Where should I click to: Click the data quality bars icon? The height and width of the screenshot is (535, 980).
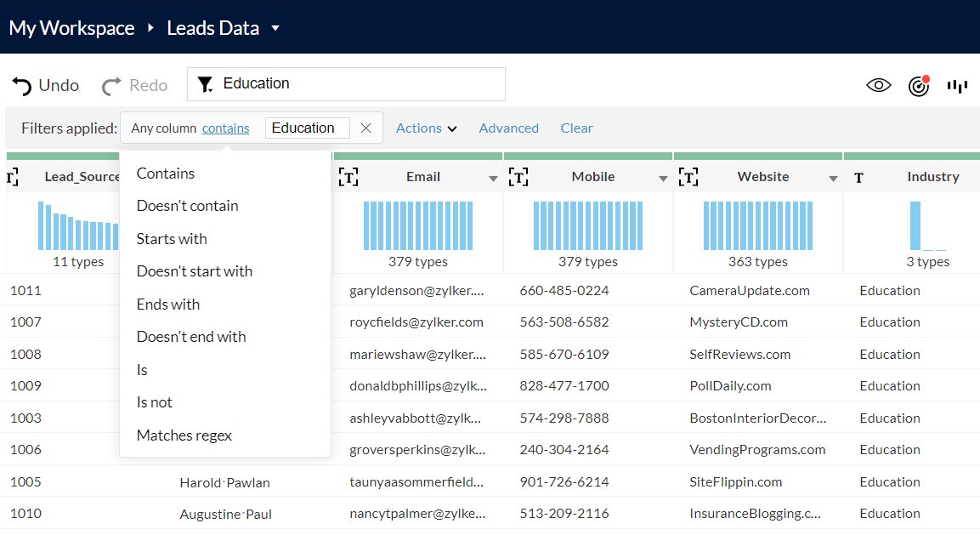pyautogui.click(x=958, y=85)
